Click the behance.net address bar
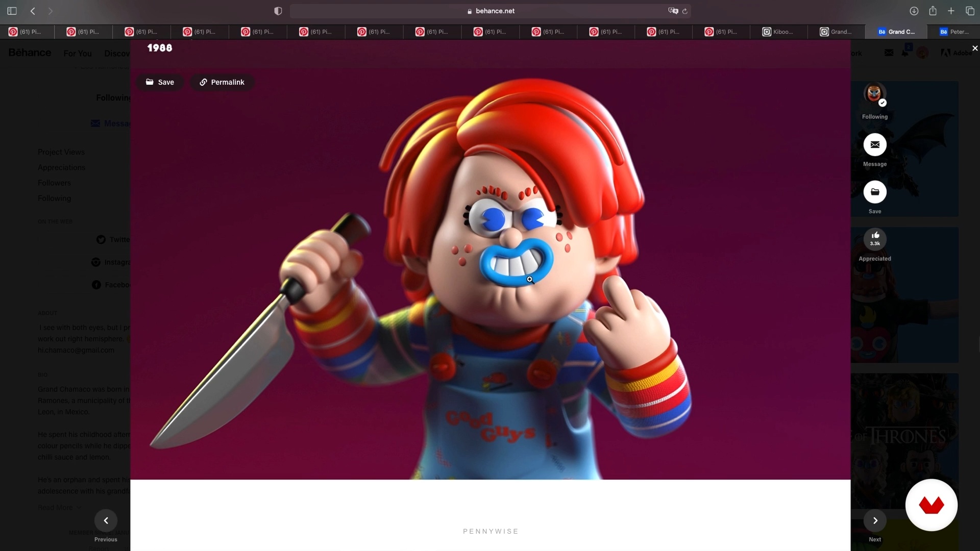This screenshot has height=551, width=980. click(490, 11)
